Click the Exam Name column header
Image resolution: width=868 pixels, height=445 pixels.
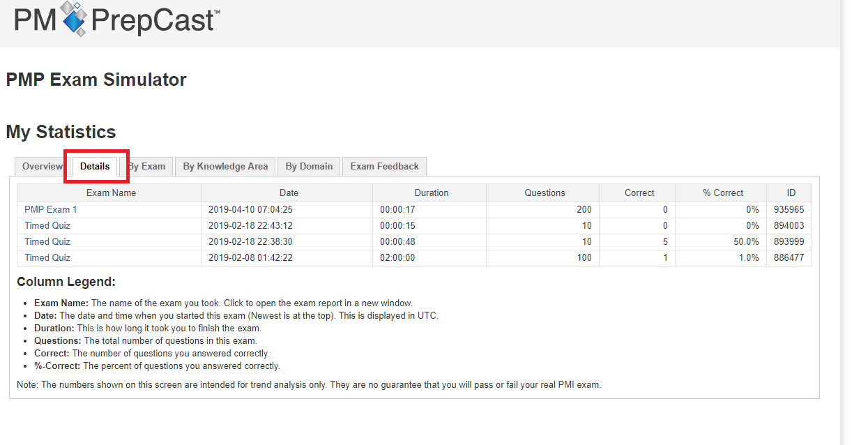tap(111, 193)
